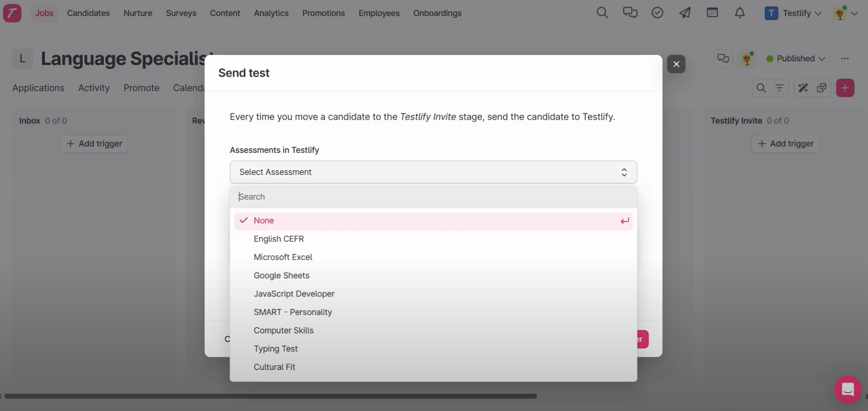Open the chat messages icon in header
This screenshot has height=411, width=868.
coord(630,13)
